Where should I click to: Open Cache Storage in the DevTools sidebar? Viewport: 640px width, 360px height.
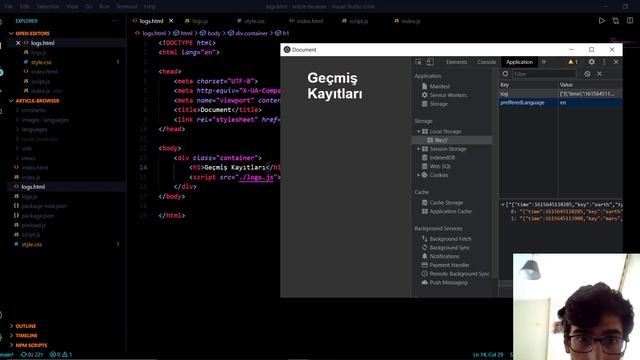pyautogui.click(x=446, y=202)
